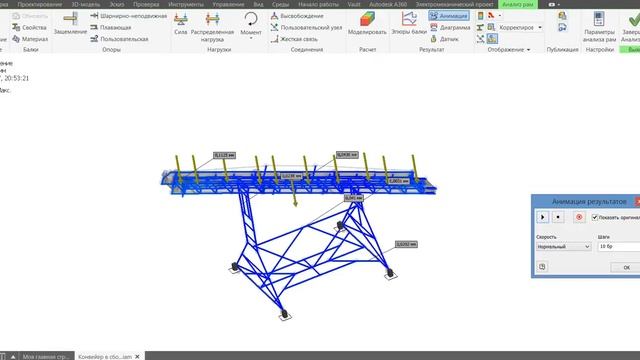Stop the results animation
The image size is (640, 360).
point(558,217)
